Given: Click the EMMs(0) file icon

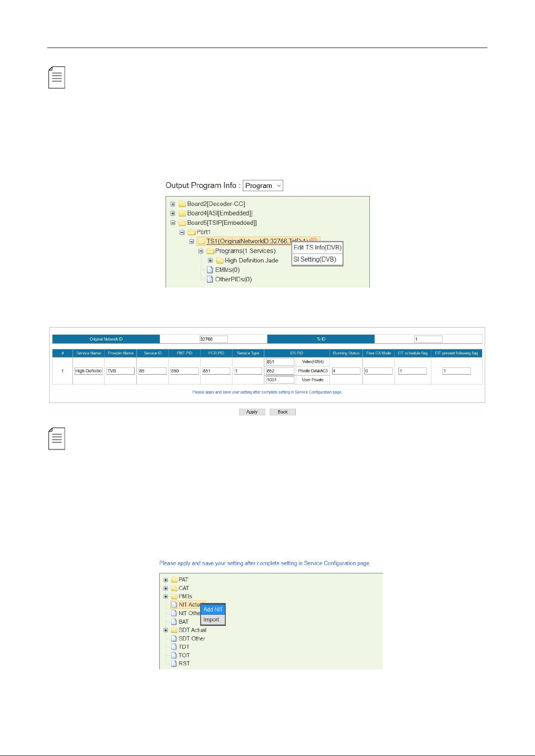Looking at the screenshot, I should (x=210, y=270).
